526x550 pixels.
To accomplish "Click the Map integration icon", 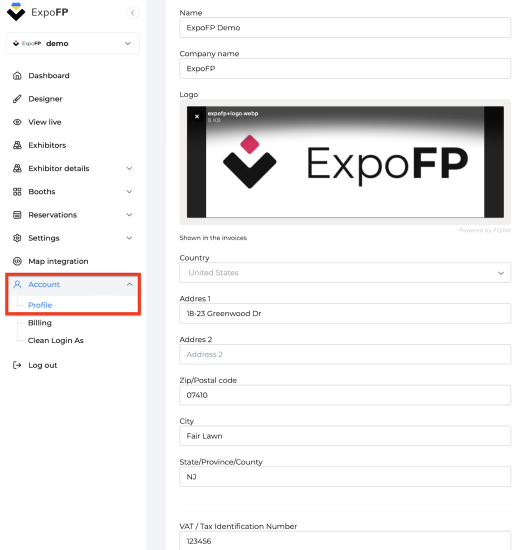I will pos(17,261).
